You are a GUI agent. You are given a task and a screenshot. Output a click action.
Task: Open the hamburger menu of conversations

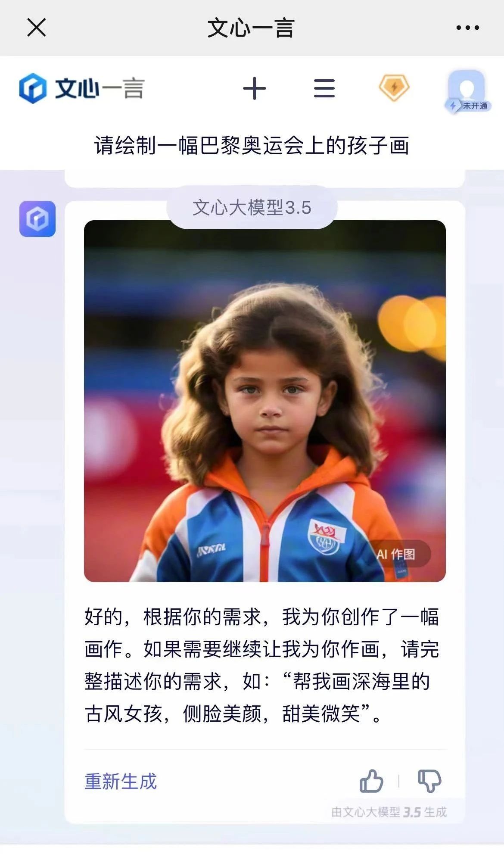pyautogui.click(x=324, y=88)
